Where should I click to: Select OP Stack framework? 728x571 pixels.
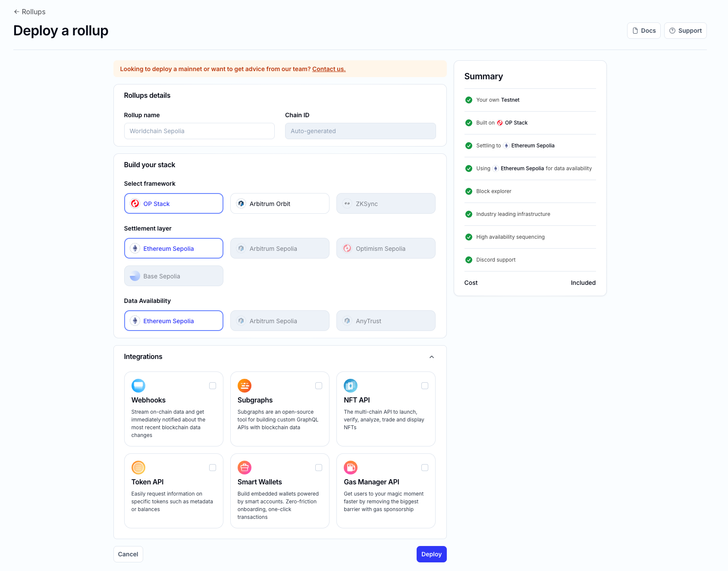click(173, 203)
